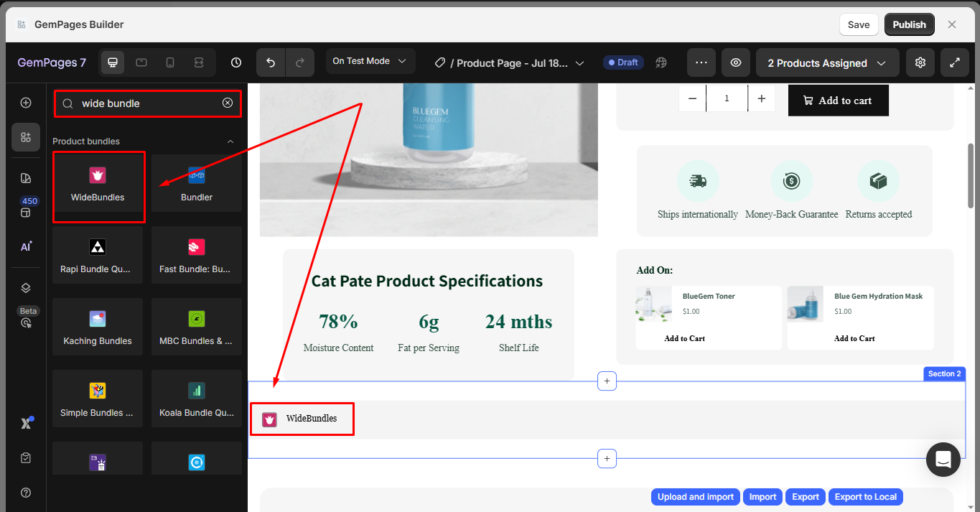Preview page using the eye icon

coord(736,62)
